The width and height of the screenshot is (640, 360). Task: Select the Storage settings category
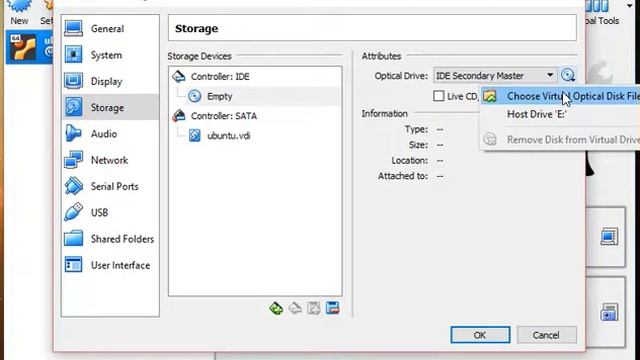[110, 107]
